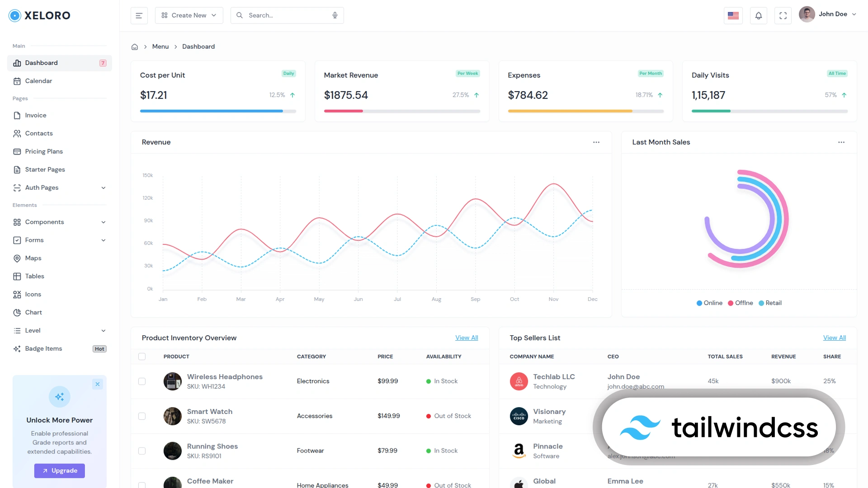
Task: Open the Invoice page
Action: pos(60,115)
